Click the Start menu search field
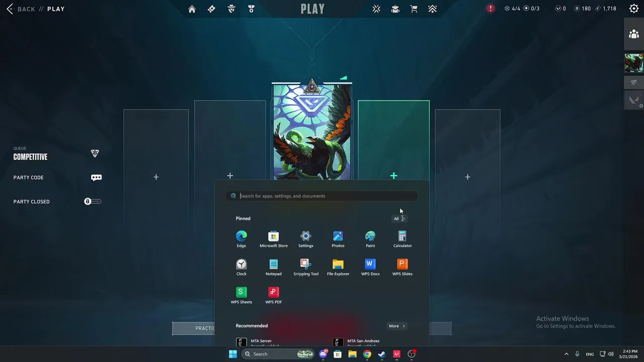 322,196
